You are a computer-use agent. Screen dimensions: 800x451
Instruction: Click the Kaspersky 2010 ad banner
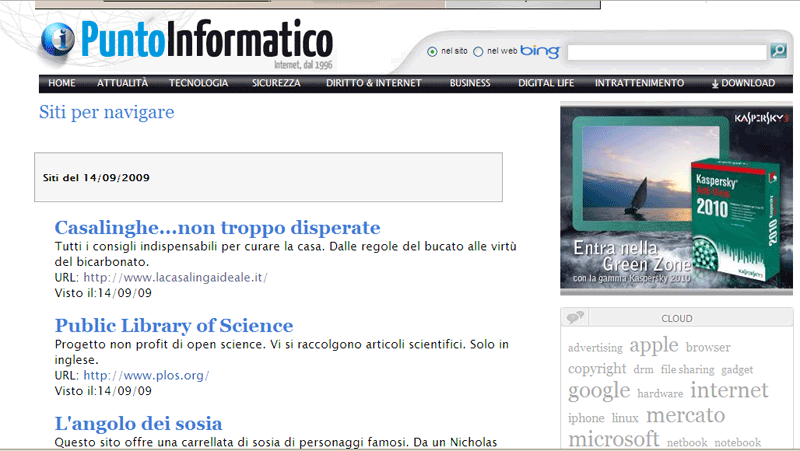pos(677,199)
